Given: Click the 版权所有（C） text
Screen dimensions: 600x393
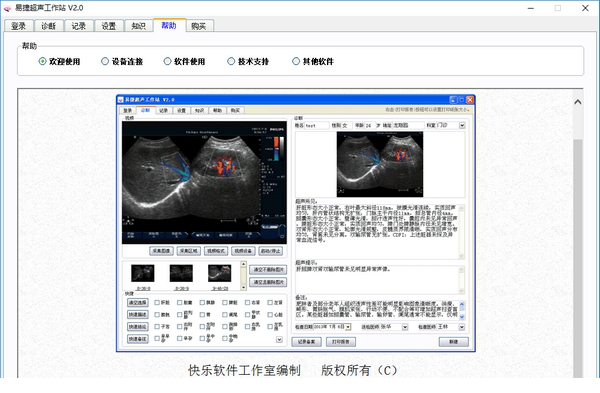Looking at the screenshot, I should (x=359, y=370).
